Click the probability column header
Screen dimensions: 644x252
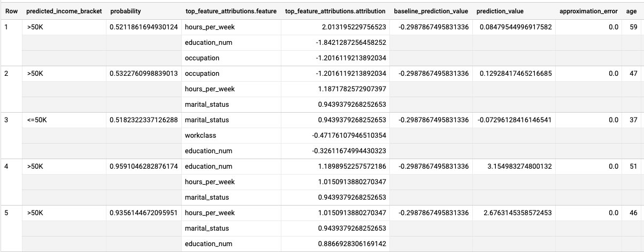[126, 11]
